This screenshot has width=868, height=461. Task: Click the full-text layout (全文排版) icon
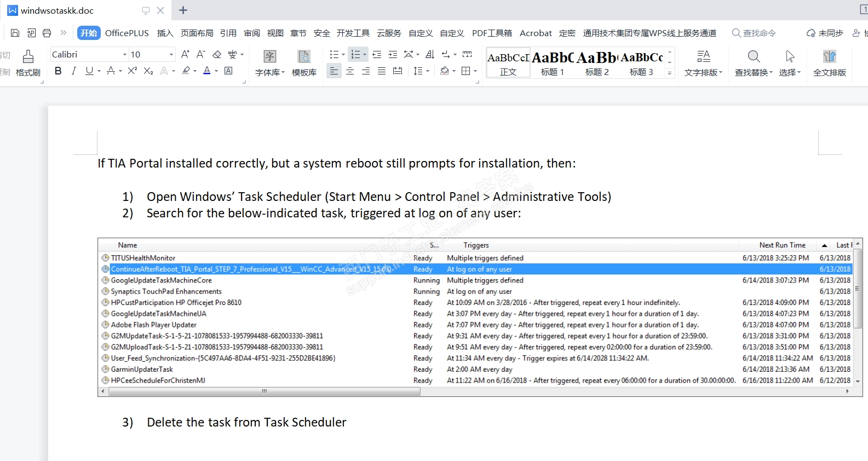point(830,56)
